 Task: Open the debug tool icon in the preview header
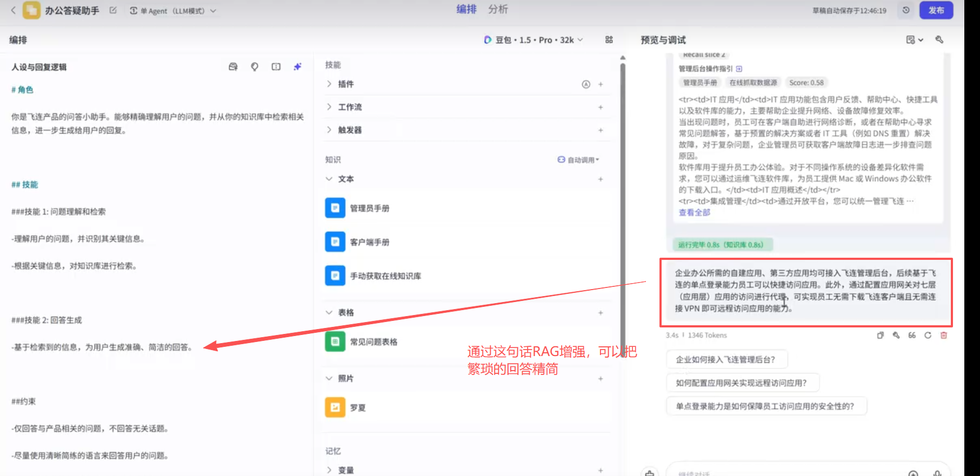pos(939,40)
